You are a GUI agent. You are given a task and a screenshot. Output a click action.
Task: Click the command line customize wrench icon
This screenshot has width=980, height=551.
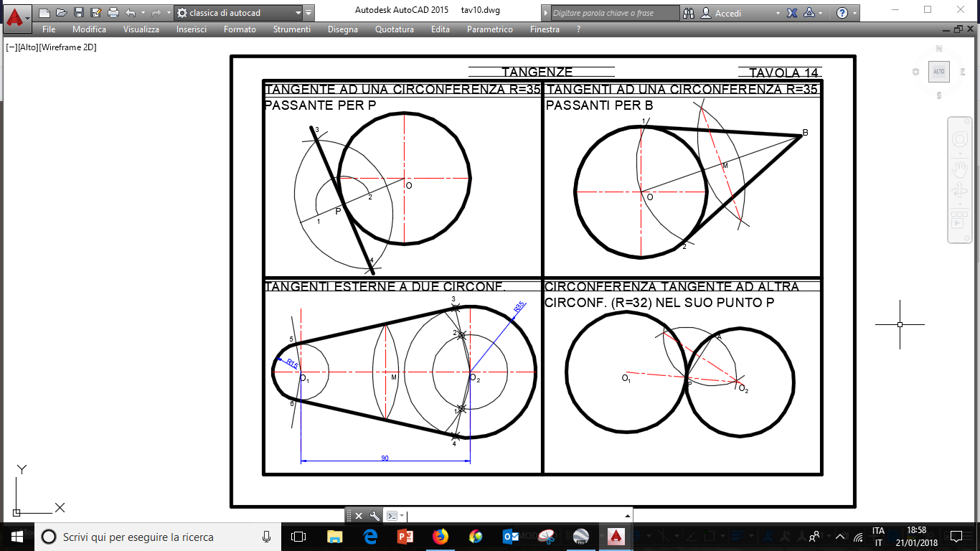pos(374,516)
